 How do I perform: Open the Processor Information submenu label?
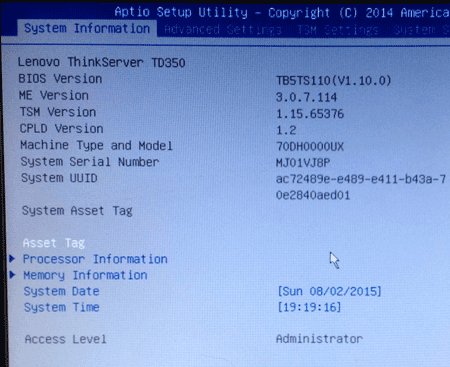(95, 259)
